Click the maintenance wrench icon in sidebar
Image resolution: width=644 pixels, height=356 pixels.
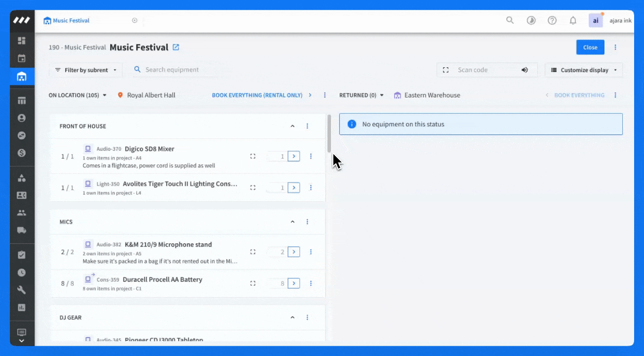[x=22, y=290]
